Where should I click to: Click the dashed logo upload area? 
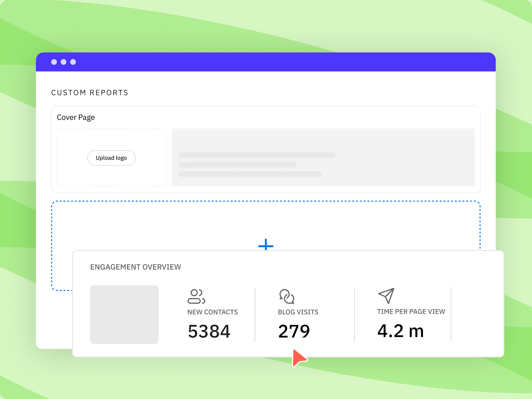(111, 157)
